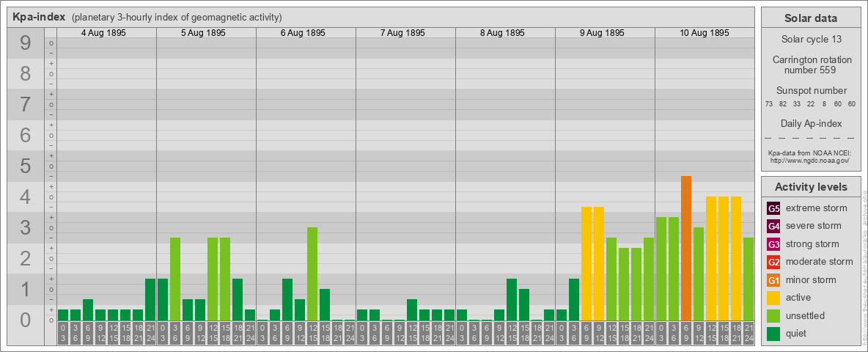The height and width of the screenshot is (352, 868).
Task: Click sunspot value 33
Action: coord(797,104)
